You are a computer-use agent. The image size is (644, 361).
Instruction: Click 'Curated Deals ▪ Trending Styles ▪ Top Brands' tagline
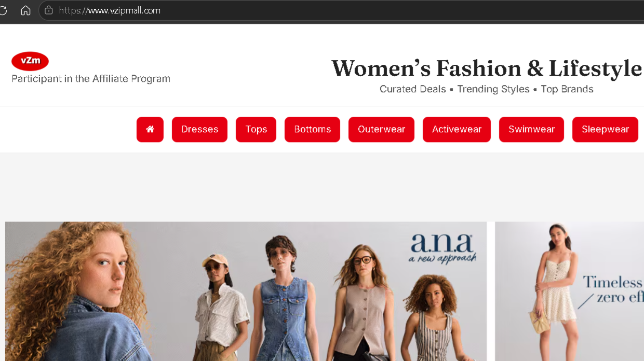(x=486, y=89)
